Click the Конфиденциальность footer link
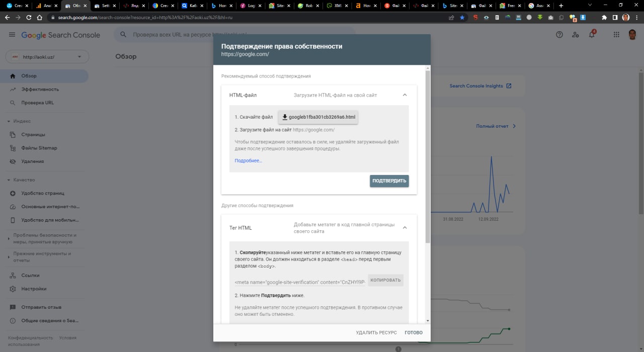This screenshot has height=352, width=644. coord(30,338)
